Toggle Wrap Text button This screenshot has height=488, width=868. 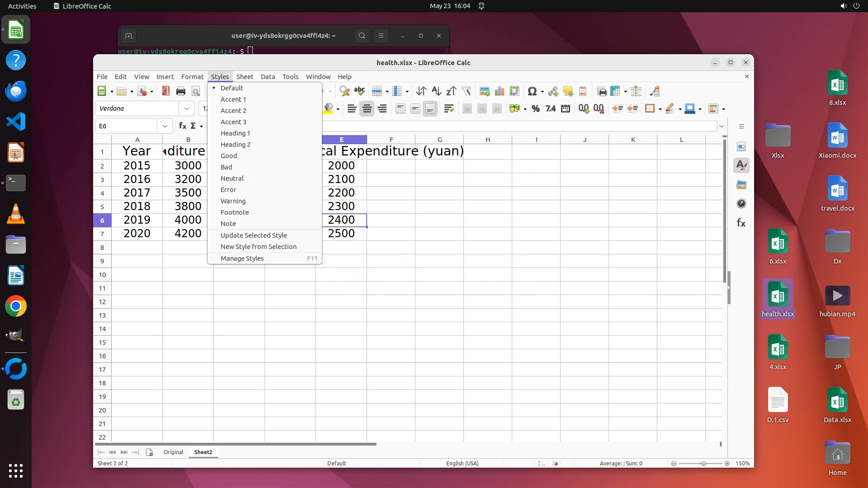coord(448,108)
